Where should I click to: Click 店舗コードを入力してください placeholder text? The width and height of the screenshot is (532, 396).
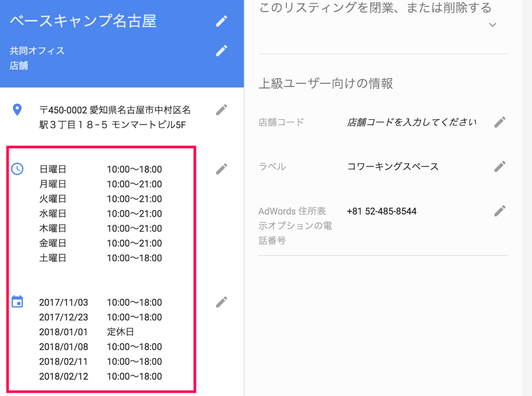[x=412, y=122]
